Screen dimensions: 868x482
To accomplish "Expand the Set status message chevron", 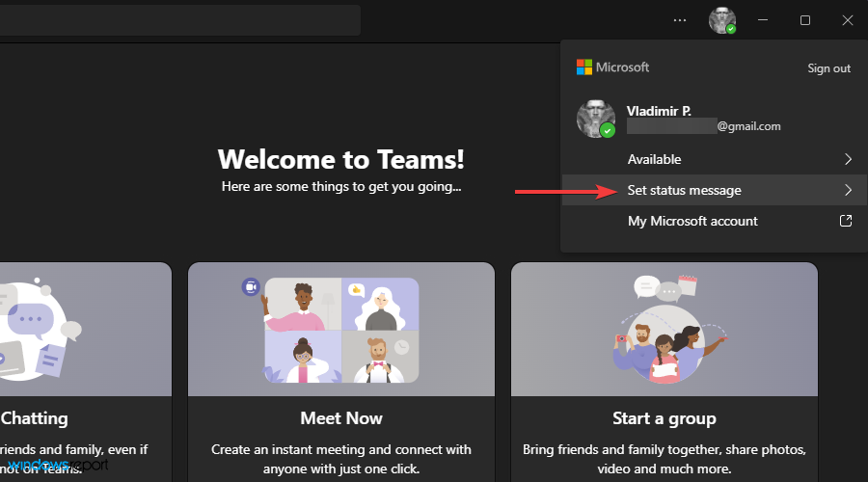I will (x=848, y=190).
